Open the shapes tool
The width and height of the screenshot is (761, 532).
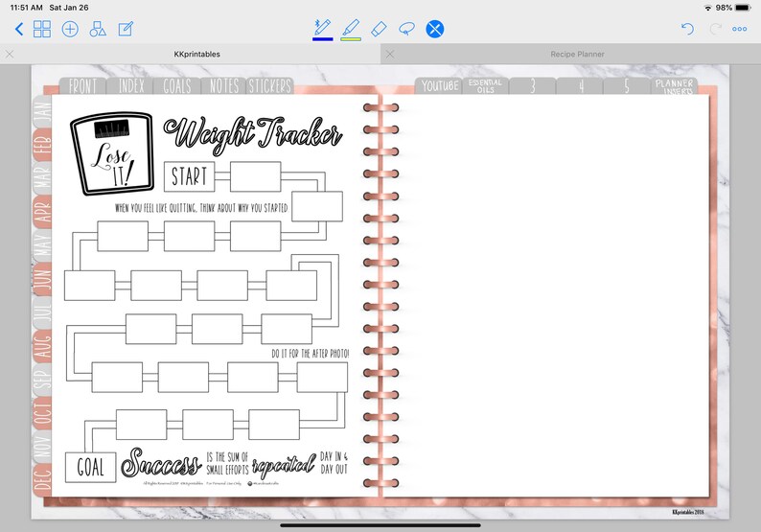pyautogui.click(x=98, y=29)
